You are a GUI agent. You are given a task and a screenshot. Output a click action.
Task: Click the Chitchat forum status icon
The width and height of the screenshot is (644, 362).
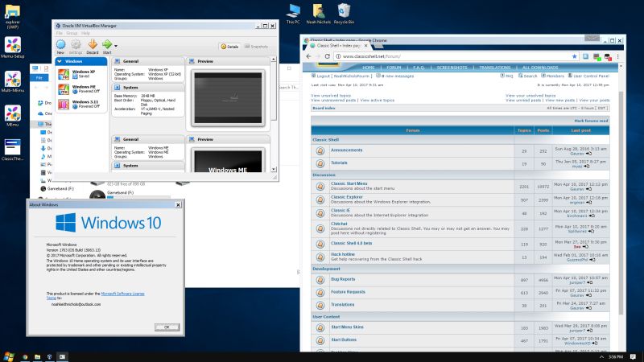[x=320, y=228]
